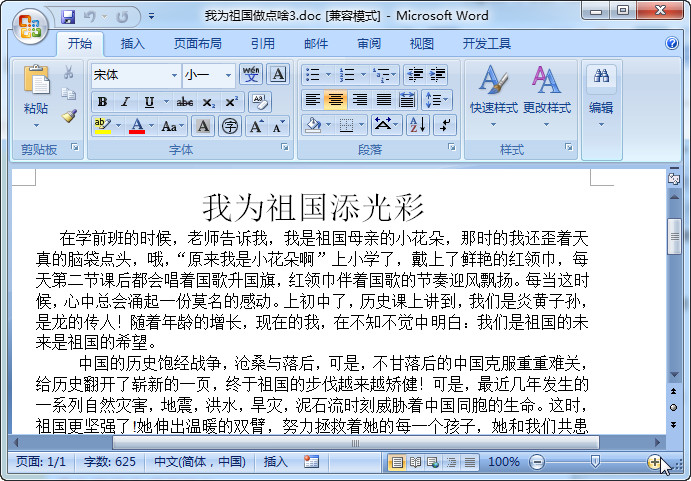Zoom out with the minus button
This screenshot has width=691, height=481.
(537, 462)
